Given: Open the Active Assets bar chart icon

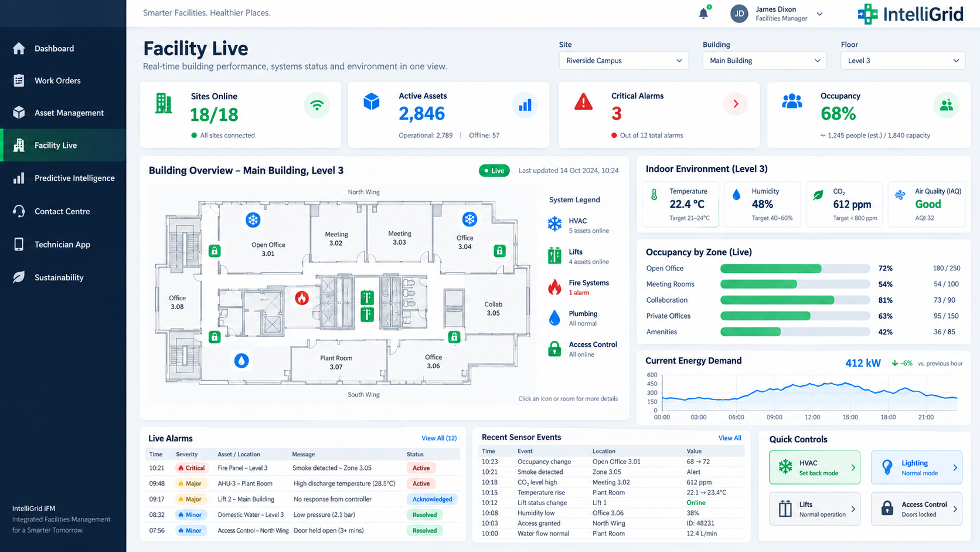Looking at the screenshot, I should [525, 106].
